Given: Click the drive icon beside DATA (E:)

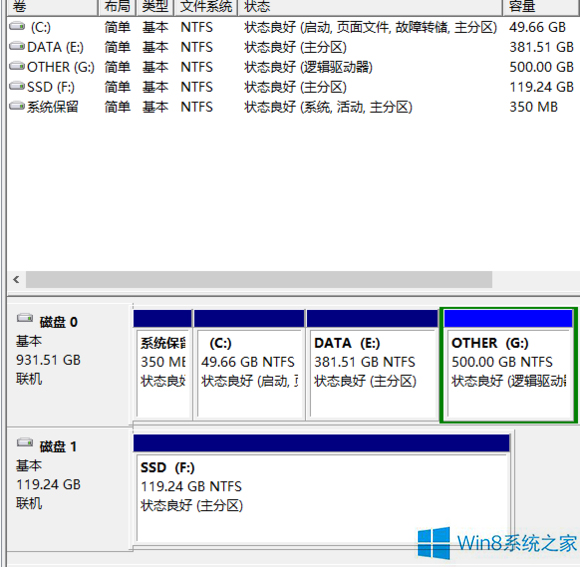Looking at the screenshot, I should pyautogui.click(x=17, y=46).
